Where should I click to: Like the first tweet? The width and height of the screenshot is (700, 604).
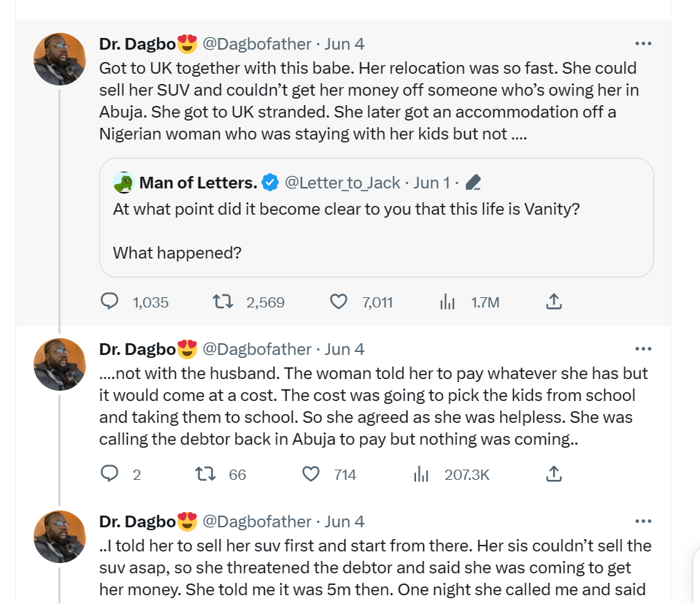tap(338, 301)
